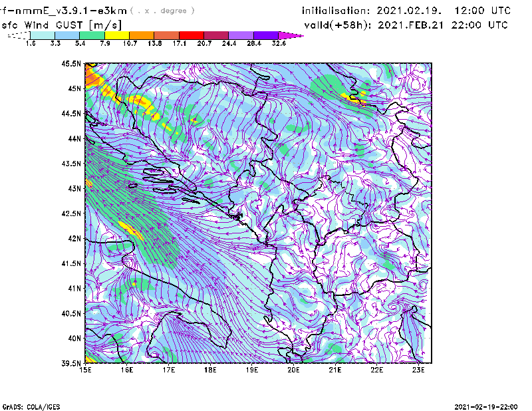Click the '( . x . degree )' resolution text
The image size is (532, 411).
pyautogui.click(x=162, y=11)
